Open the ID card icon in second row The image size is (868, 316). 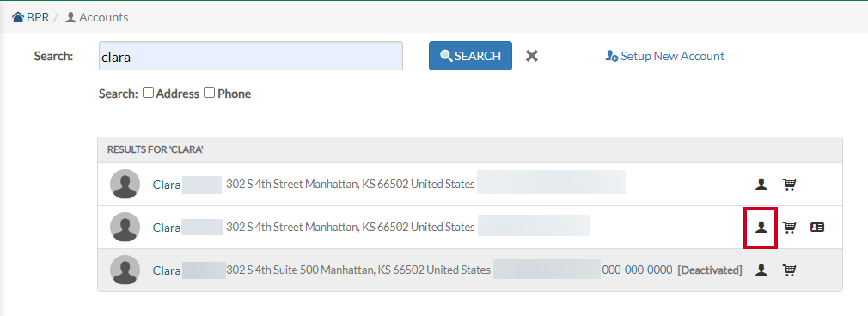coord(817,227)
